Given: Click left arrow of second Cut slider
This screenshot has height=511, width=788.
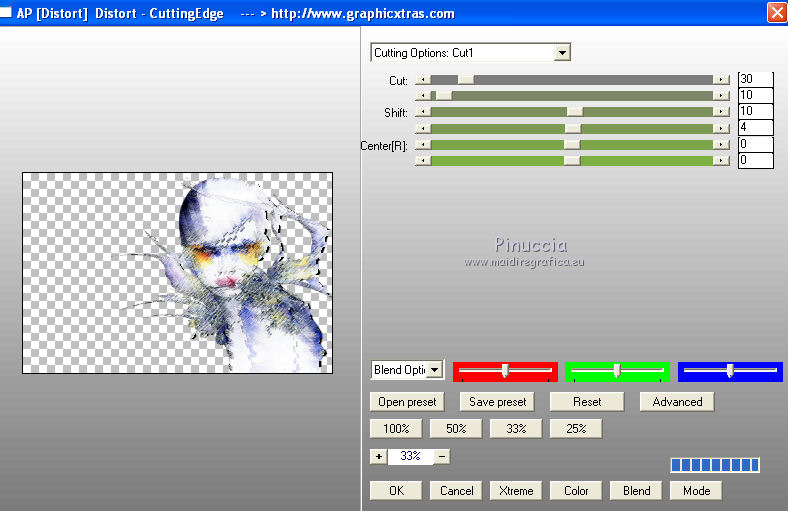Looking at the screenshot, I should [423, 95].
